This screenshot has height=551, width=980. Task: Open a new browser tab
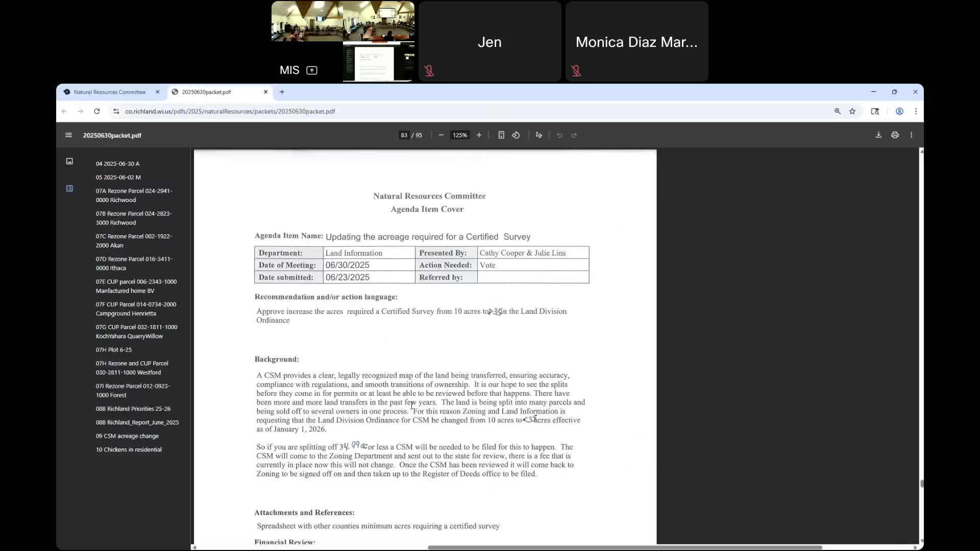(282, 92)
